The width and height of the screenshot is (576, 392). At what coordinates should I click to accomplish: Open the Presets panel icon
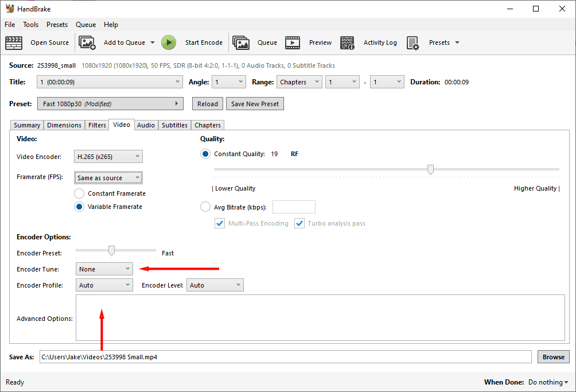click(x=412, y=42)
